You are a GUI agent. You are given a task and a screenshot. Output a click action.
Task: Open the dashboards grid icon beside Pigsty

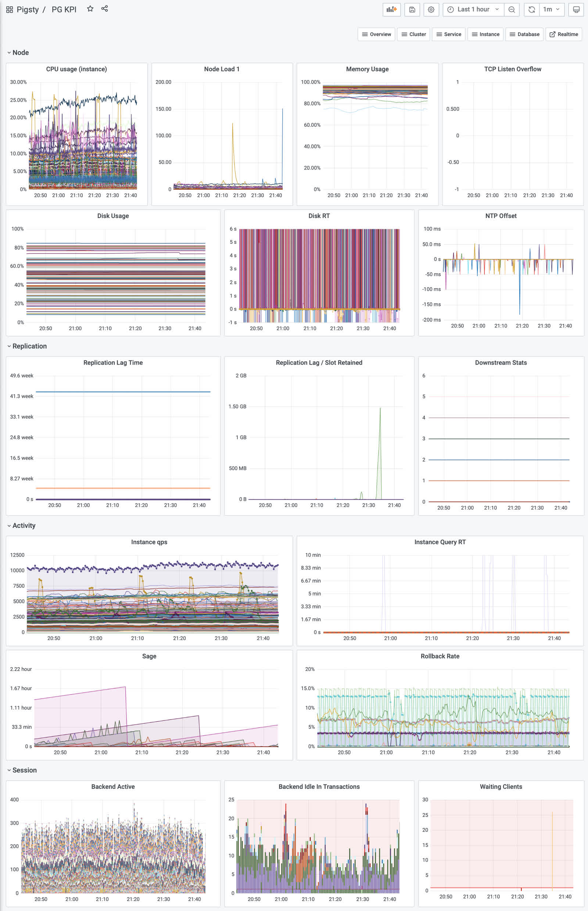[x=10, y=10]
